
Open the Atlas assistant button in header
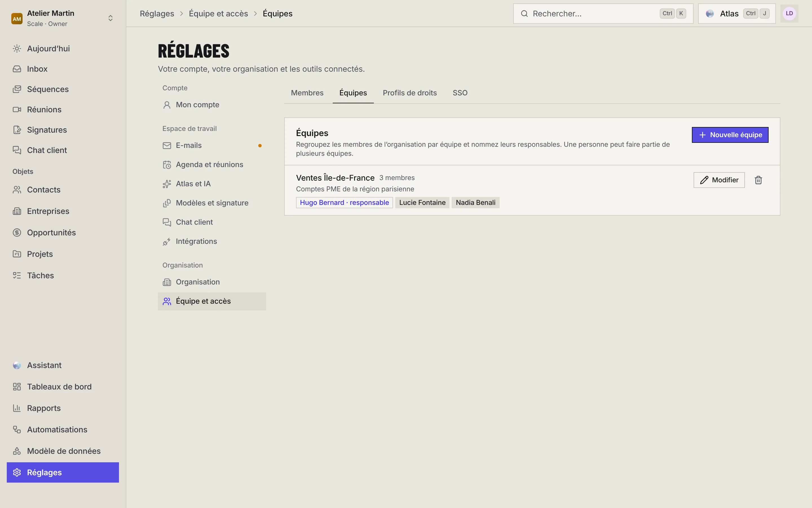pyautogui.click(x=737, y=14)
